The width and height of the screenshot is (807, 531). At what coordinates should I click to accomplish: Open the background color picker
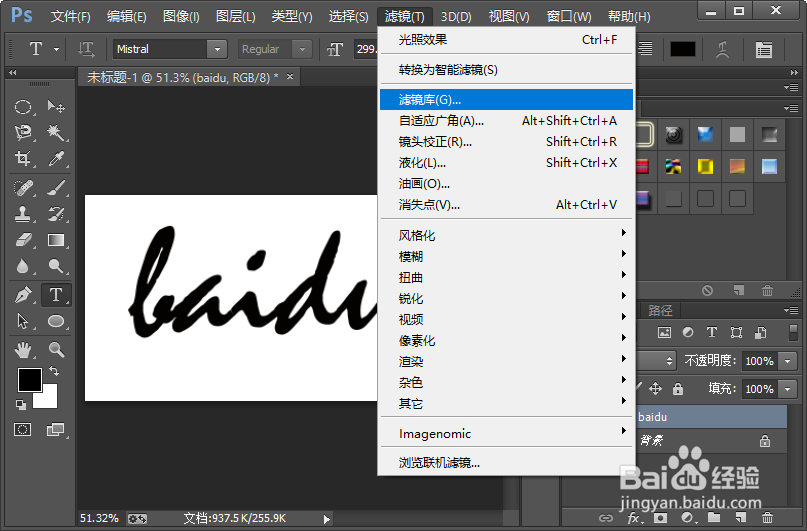coord(49,400)
